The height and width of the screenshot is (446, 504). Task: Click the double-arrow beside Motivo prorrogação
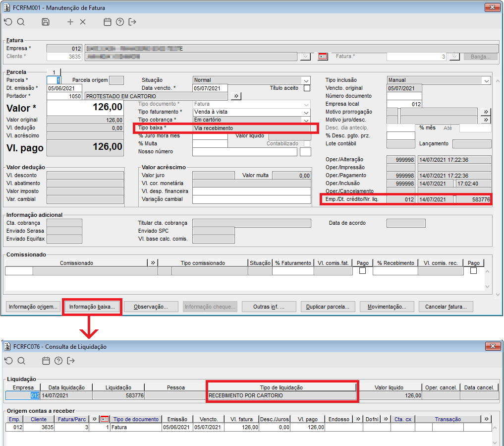[486, 112]
